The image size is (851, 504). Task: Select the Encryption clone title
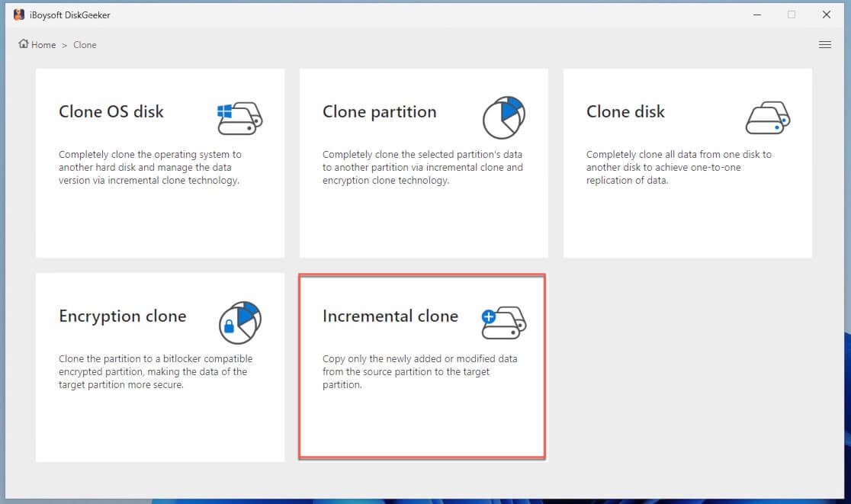point(123,316)
